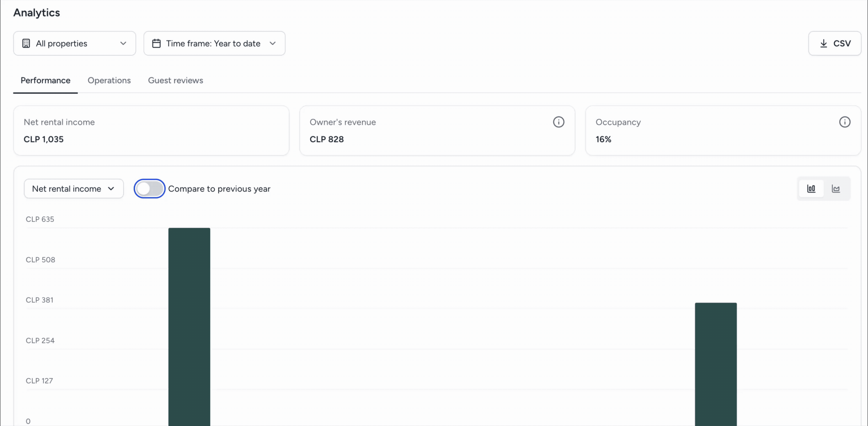Click the Net rental income summary card
868x426 pixels.
(151, 131)
